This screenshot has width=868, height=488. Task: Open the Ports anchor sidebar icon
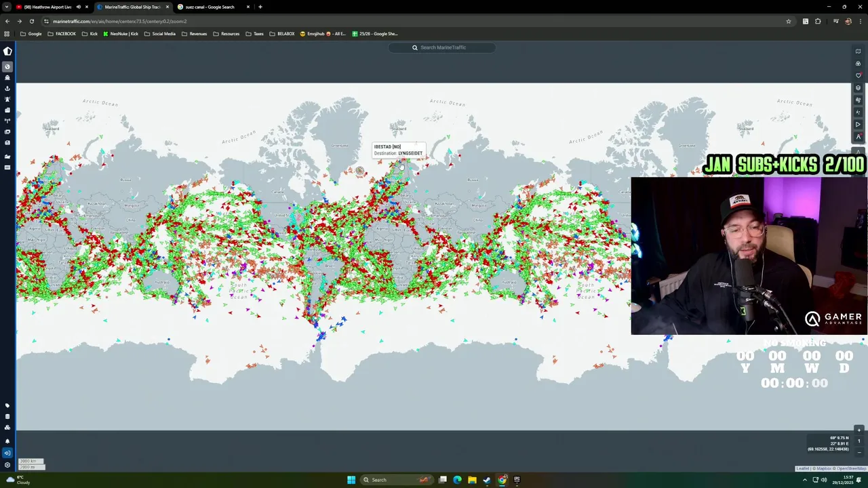(7, 88)
